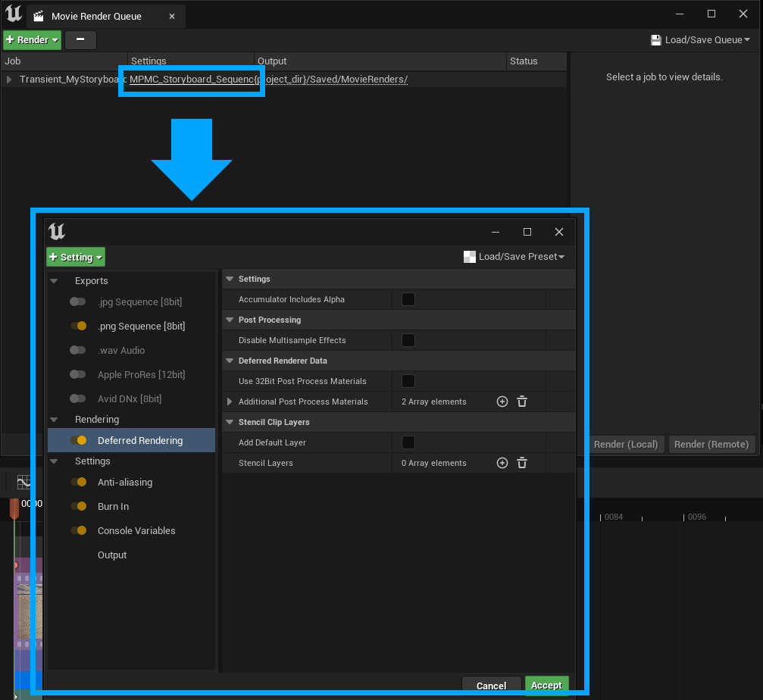Click the Accept button in the dialog
Viewport: 763px width, 700px height.
[546, 685]
